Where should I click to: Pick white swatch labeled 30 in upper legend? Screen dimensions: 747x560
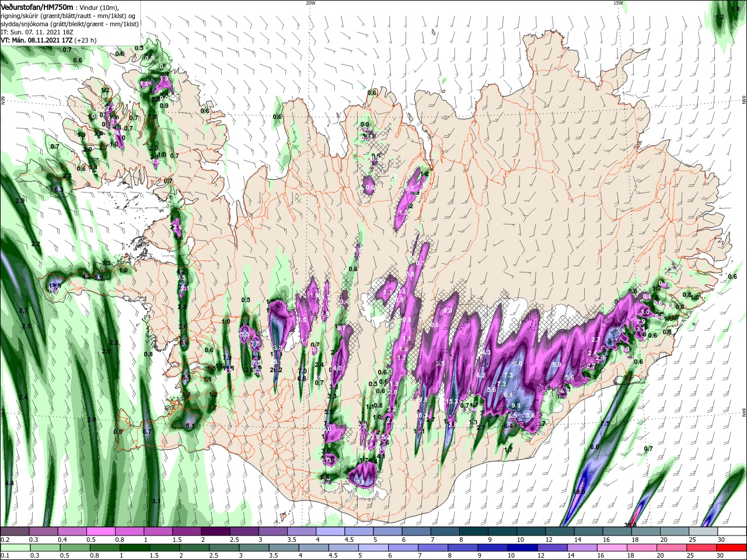732,532
